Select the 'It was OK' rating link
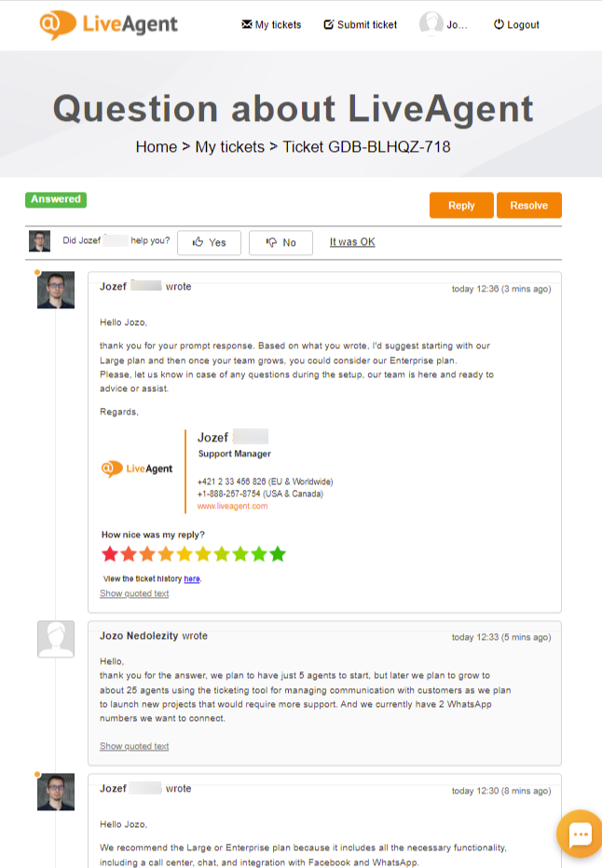The width and height of the screenshot is (602, 868). click(x=352, y=242)
